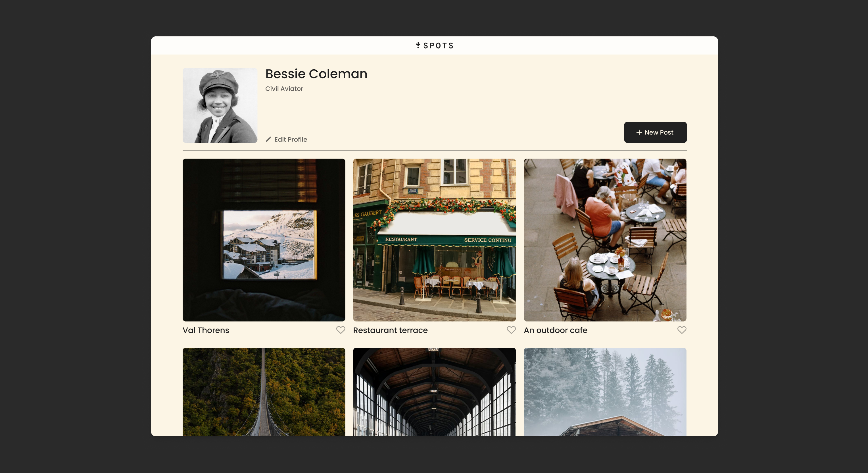
Task: Click the Restaurant terrace caption
Action: coord(390,330)
